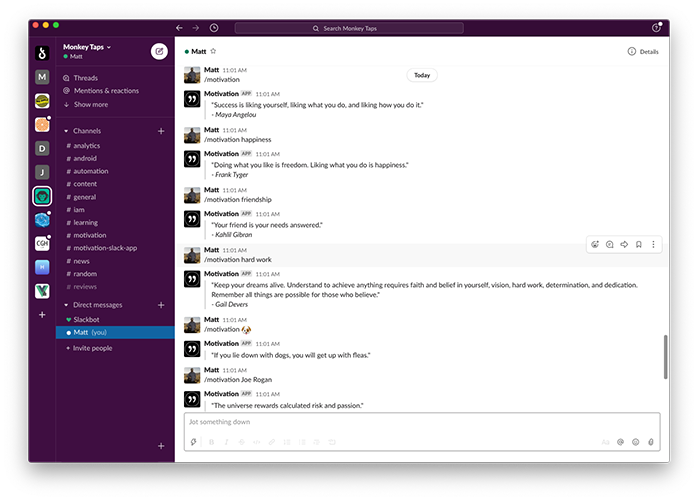Screen dimensions: 698x500
Task: Reply in thread to hovered message
Action: [x=610, y=244]
